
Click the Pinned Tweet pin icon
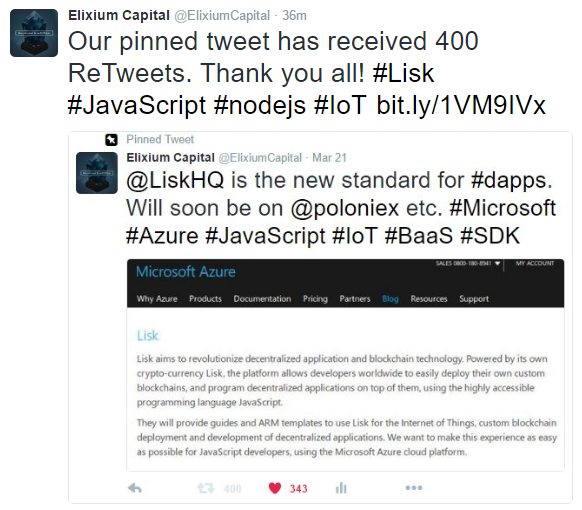pyautogui.click(x=111, y=140)
